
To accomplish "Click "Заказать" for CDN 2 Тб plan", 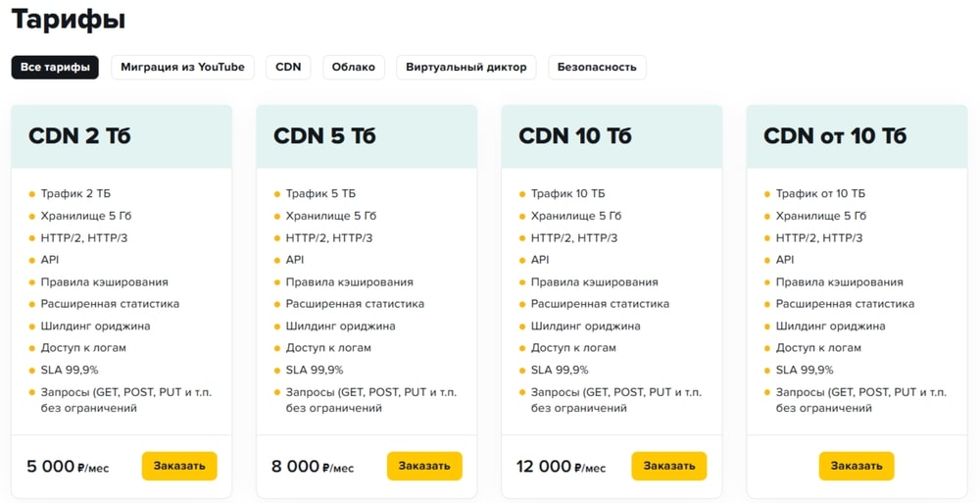I will tap(179, 466).
